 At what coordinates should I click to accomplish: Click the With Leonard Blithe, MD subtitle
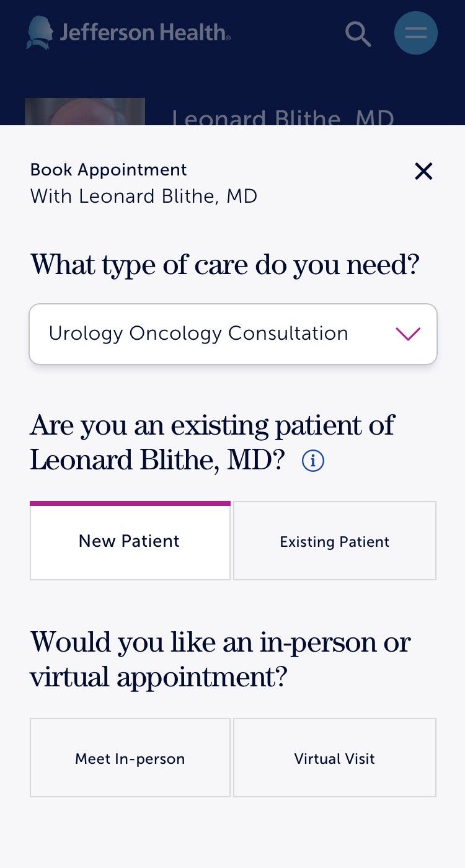tap(144, 197)
